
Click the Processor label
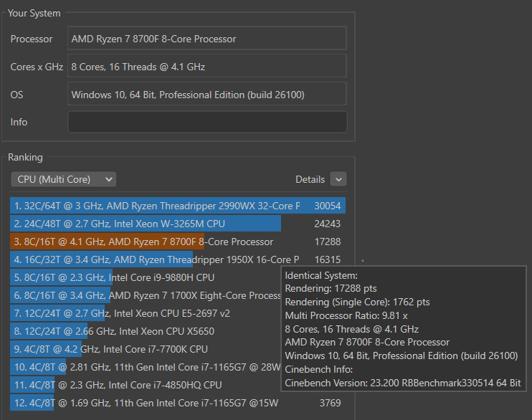[32, 39]
